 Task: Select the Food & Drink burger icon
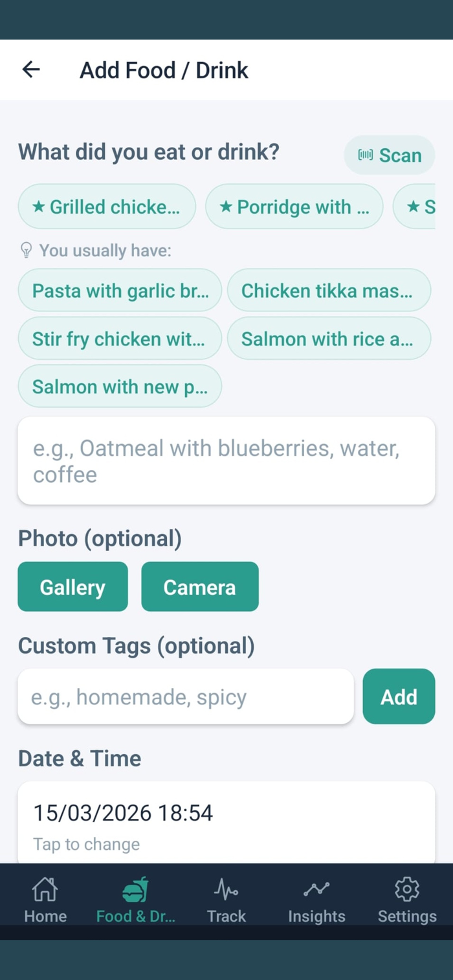135,890
